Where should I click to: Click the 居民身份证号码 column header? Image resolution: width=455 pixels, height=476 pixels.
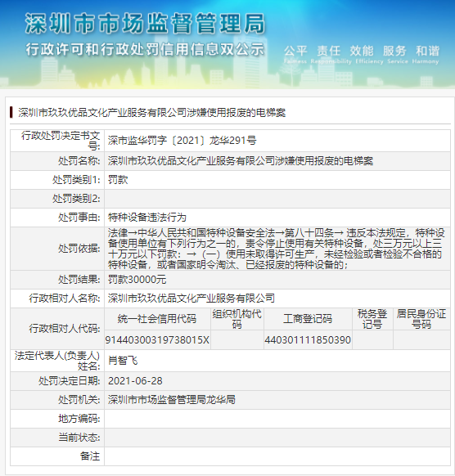(x=421, y=319)
